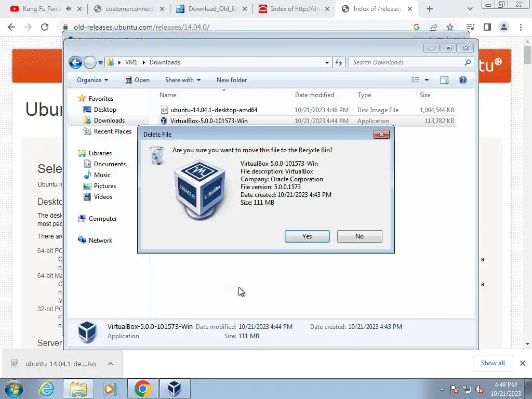Image resolution: width=532 pixels, height=399 pixels.
Task: Expand the address bar path dropdown
Action: pos(327,62)
